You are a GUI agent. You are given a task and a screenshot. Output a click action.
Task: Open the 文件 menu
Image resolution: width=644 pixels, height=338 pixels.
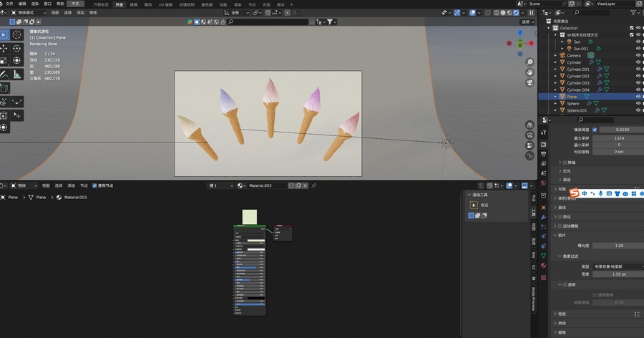[9, 4]
